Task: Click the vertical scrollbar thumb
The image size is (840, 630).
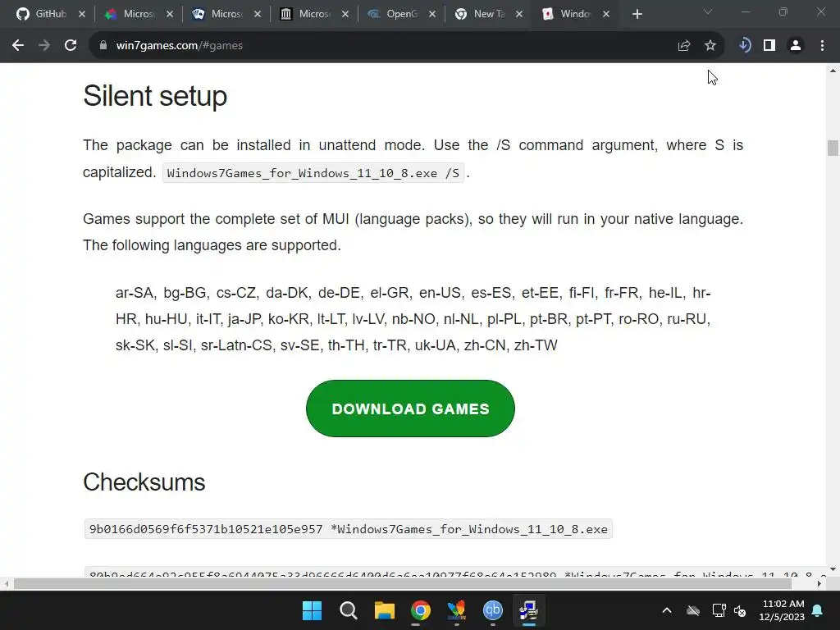Action: (833, 148)
